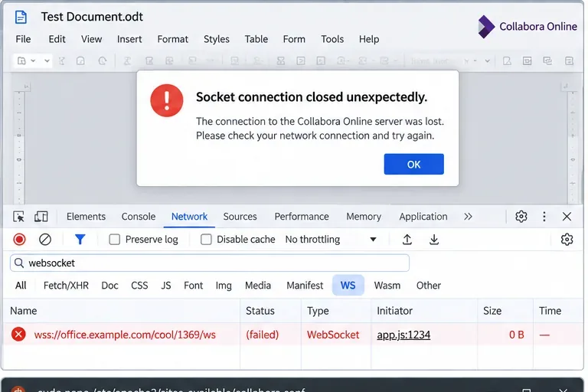Filter requests by Doc

tap(110, 286)
